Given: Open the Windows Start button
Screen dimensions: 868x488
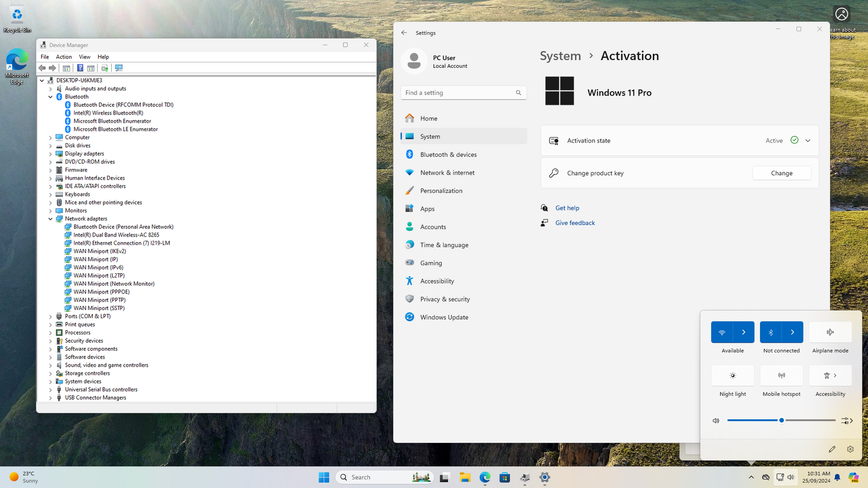Looking at the screenshot, I should (x=324, y=477).
